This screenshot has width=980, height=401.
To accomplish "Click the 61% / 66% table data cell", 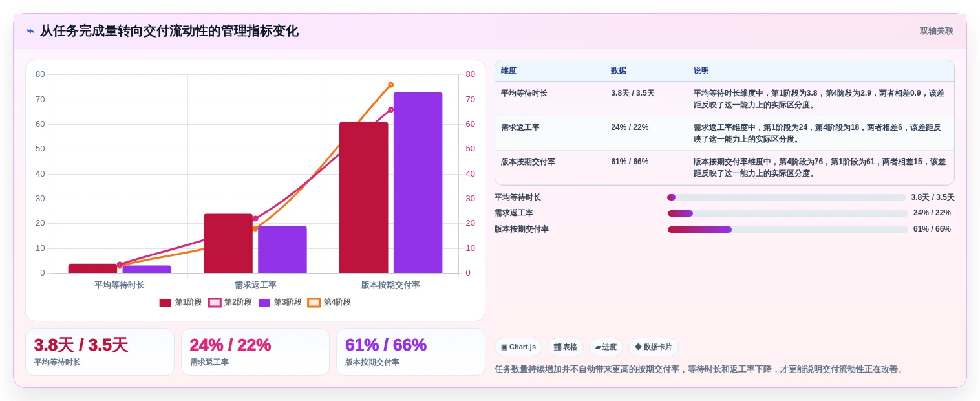I will click(630, 162).
